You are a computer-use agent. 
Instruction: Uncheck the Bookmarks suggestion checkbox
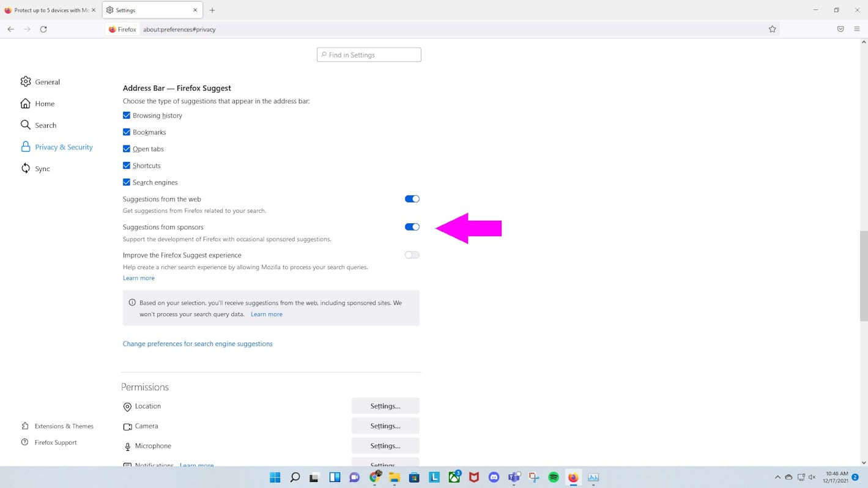[x=126, y=131]
